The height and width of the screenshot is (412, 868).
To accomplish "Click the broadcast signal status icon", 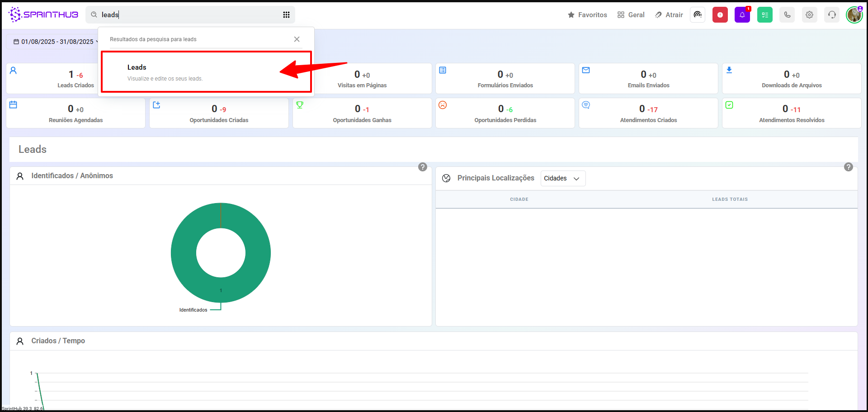I will pyautogui.click(x=698, y=15).
